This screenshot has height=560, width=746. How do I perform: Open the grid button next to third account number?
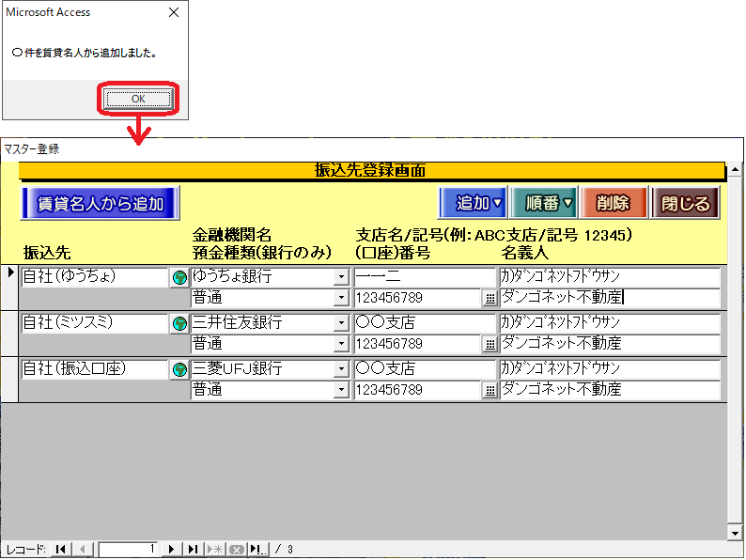(x=490, y=390)
